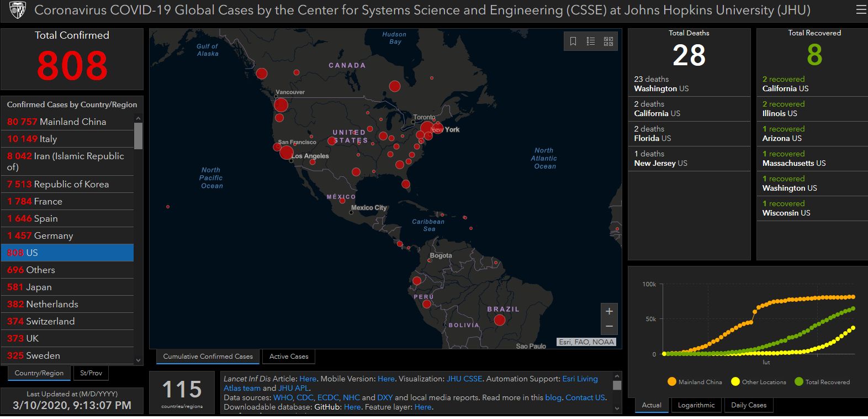
Task: Show the Logarithmic chart tab
Action: click(696, 405)
